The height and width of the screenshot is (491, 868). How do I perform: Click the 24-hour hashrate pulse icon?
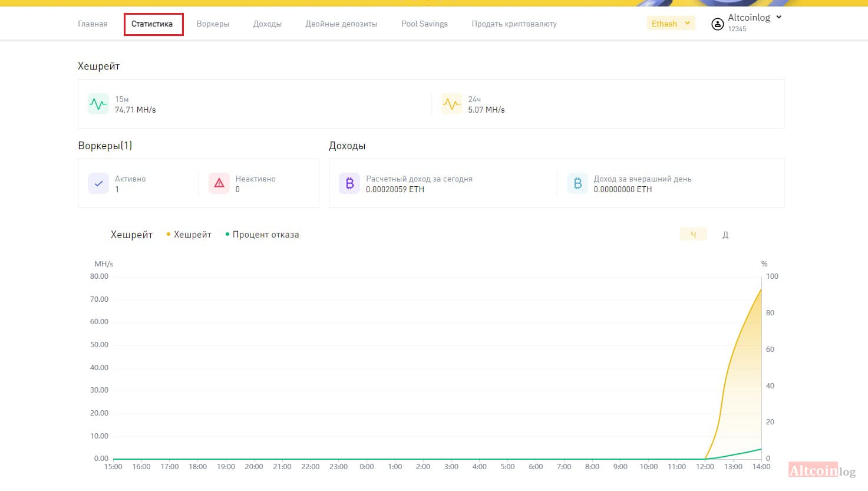point(452,104)
